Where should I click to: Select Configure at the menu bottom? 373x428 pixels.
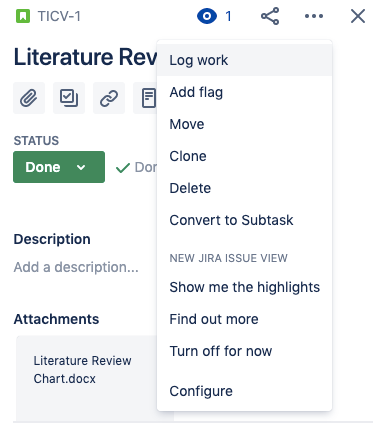(244, 391)
